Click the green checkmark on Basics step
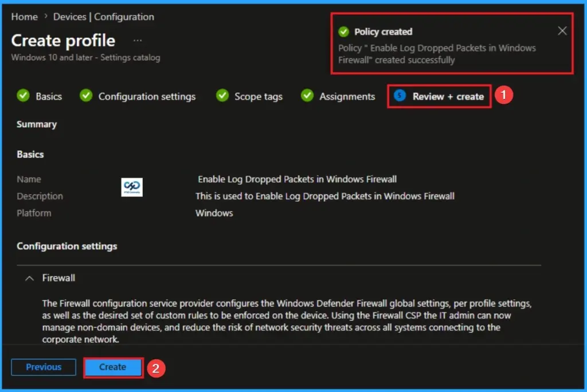587x392 pixels. [x=23, y=96]
